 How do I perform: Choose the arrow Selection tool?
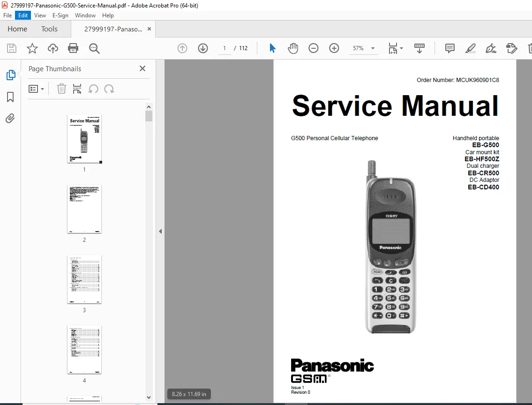pos(272,48)
